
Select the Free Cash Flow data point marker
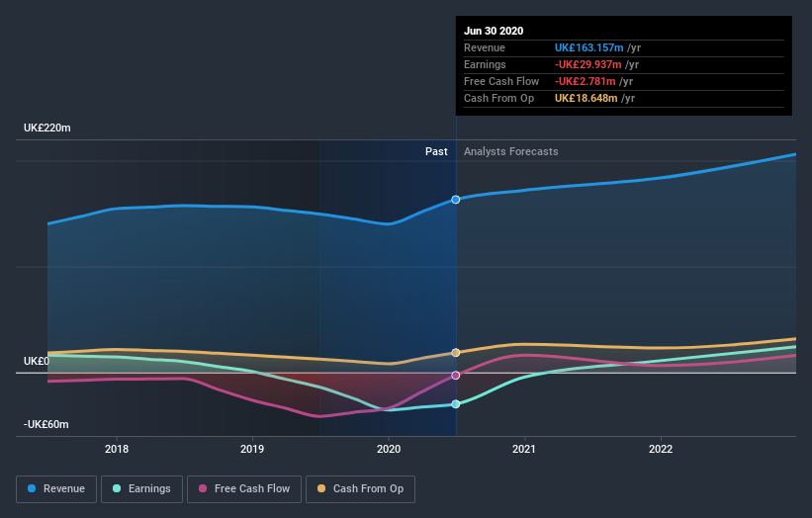click(x=456, y=376)
